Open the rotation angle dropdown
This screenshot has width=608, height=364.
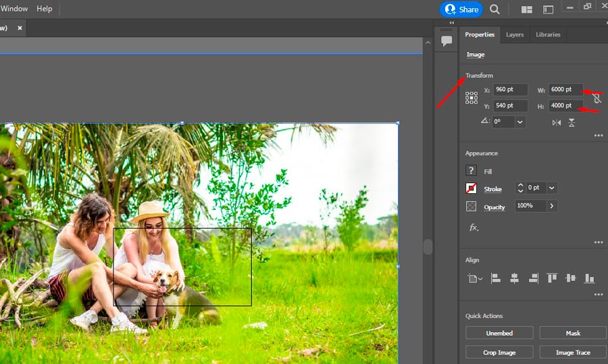(x=520, y=122)
